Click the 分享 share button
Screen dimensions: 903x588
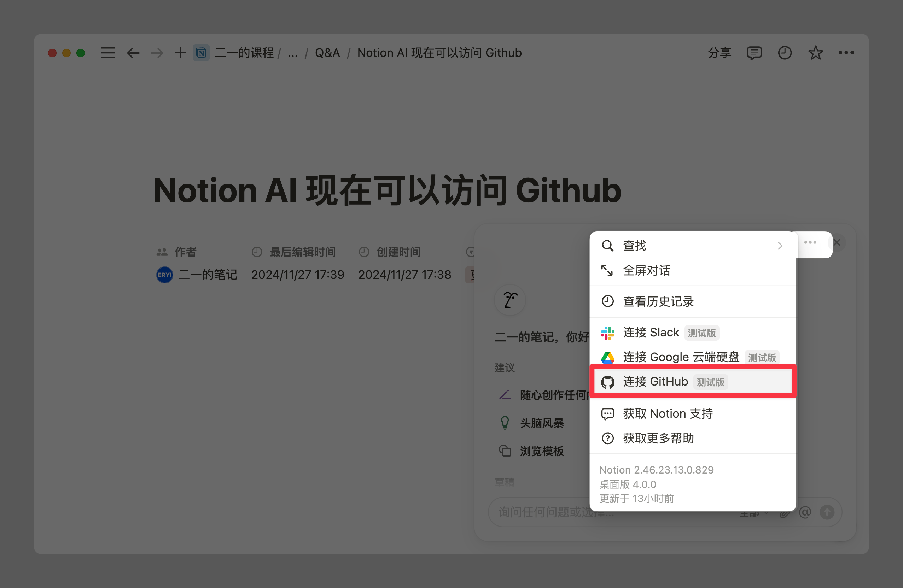720,53
